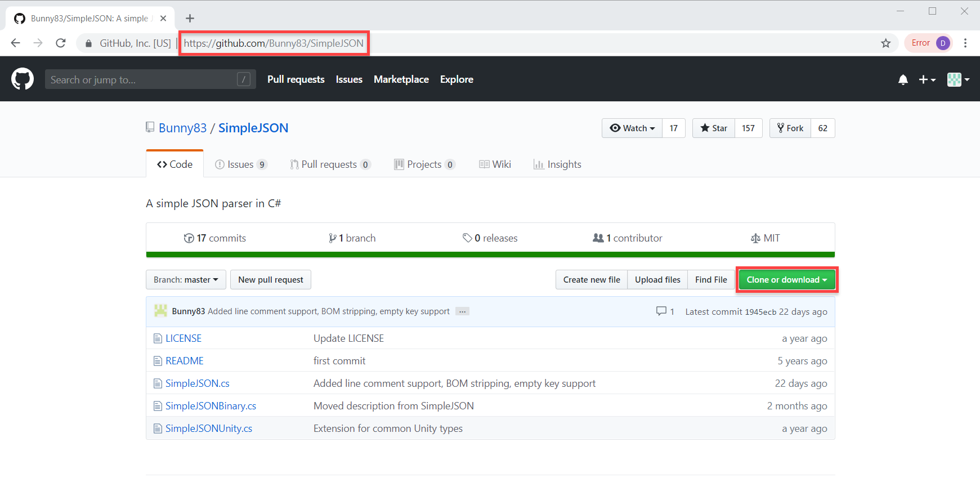Viewport: 980px width, 491px height.
Task: Open the latest commit message link
Action: [x=329, y=311]
